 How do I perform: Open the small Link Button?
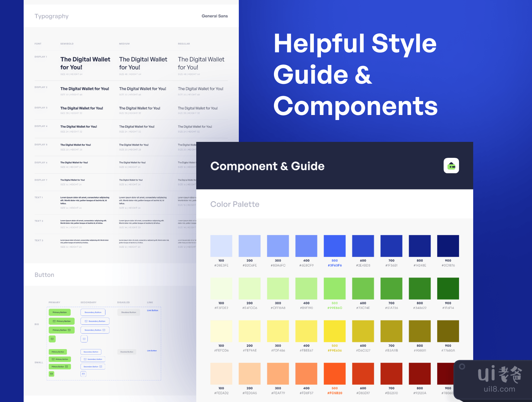tap(152, 351)
